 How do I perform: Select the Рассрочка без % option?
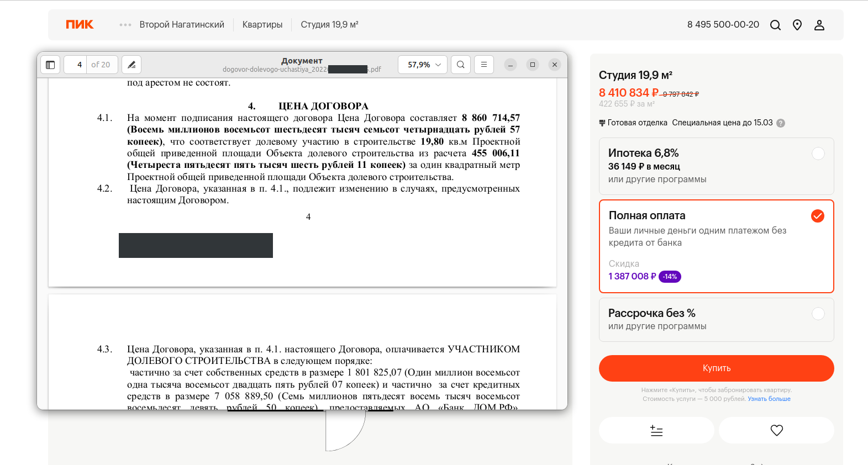click(x=717, y=320)
